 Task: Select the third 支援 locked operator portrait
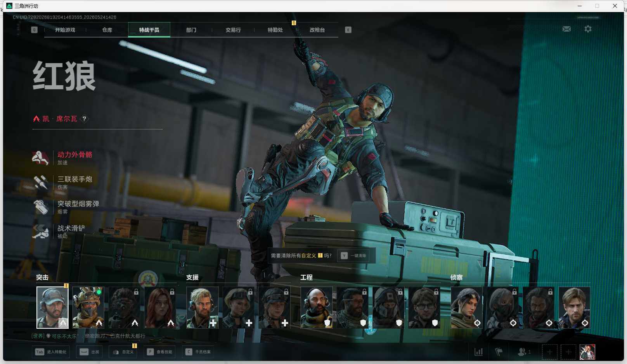(x=274, y=308)
